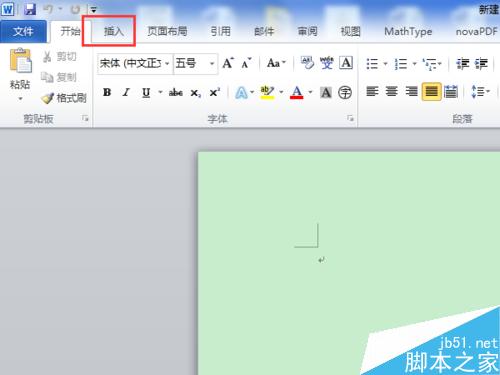Expand the font color dropdown arrow
500x375 pixels.
[x=311, y=92]
